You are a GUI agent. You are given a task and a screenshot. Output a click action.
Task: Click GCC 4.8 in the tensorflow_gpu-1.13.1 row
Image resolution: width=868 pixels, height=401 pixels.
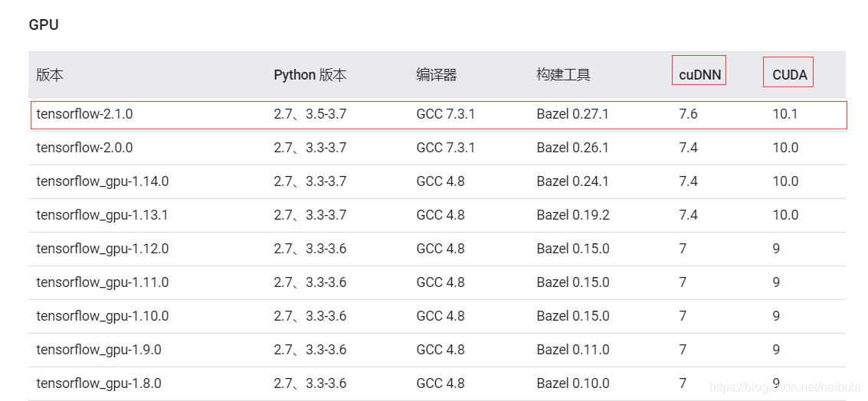click(x=440, y=215)
